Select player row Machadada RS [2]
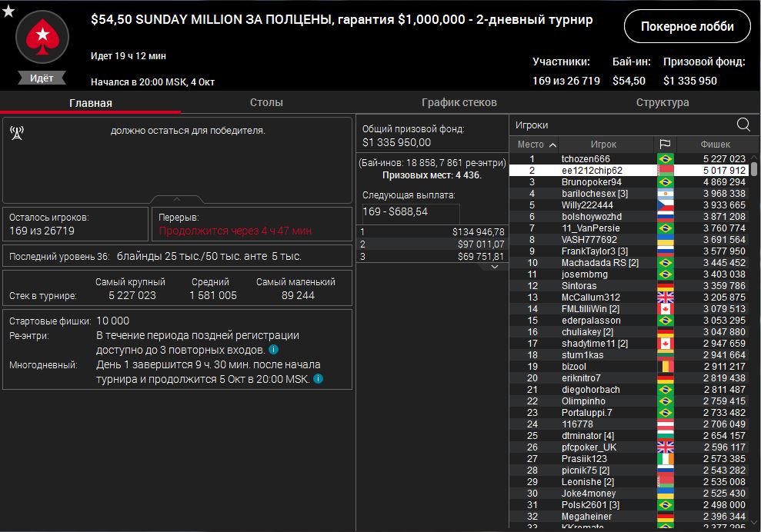 (x=629, y=262)
